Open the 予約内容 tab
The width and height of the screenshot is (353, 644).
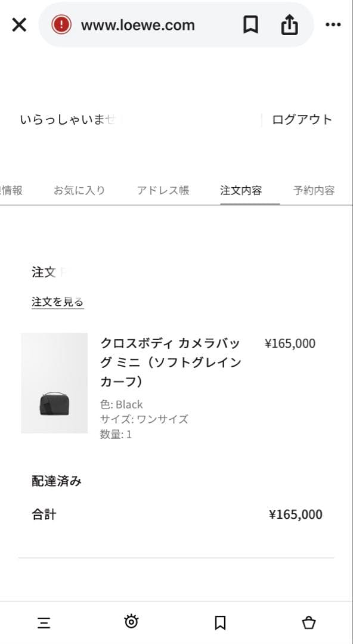tap(313, 190)
